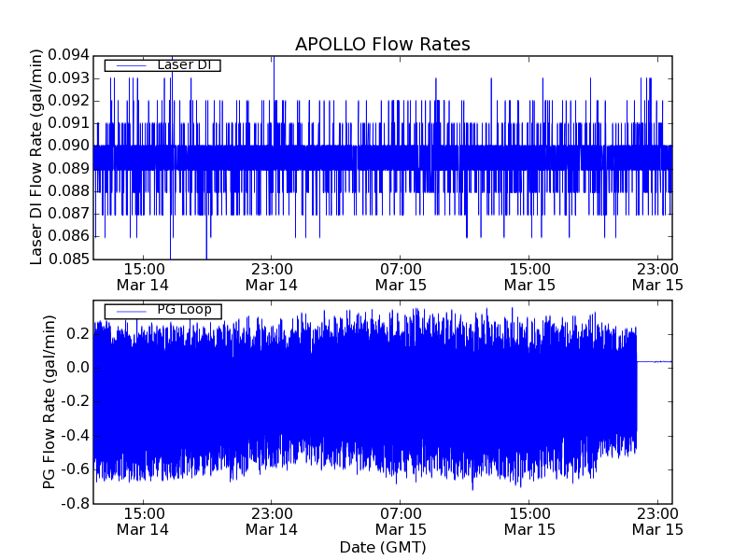Click the "Date (GMT)" x-axis label

click(x=382, y=547)
